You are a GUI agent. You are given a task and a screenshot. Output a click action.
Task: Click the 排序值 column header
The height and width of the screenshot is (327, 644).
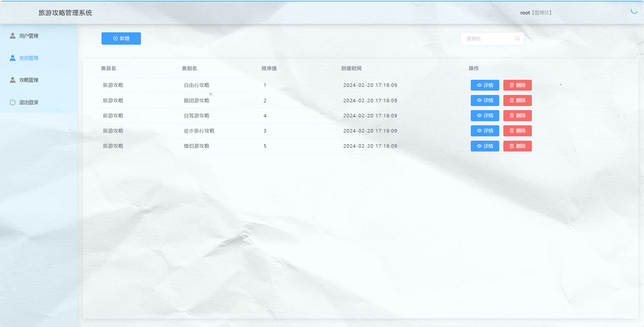269,68
